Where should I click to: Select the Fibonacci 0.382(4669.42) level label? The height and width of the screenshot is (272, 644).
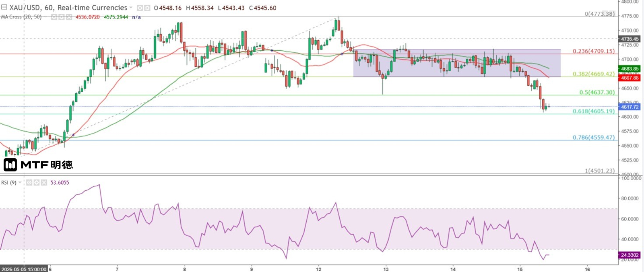coord(594,74)
